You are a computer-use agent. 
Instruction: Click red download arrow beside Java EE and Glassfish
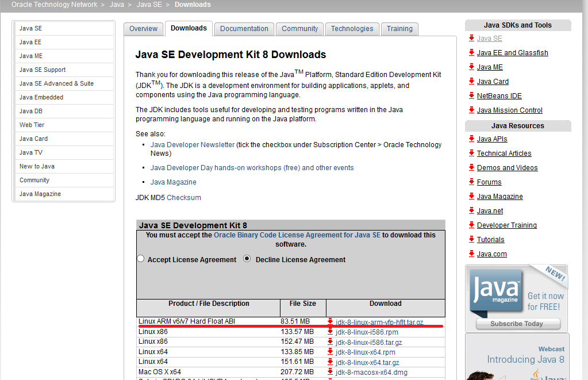pos(472,52)
